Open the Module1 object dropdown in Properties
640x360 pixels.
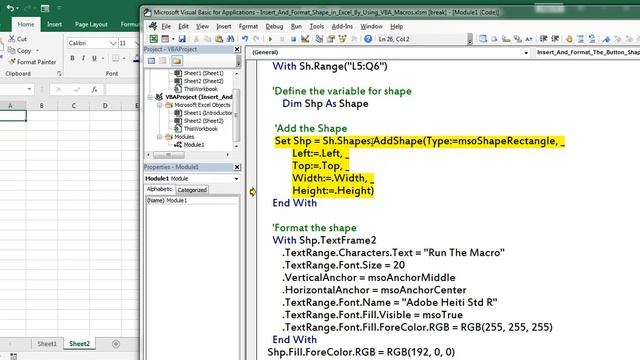[236, 179]
